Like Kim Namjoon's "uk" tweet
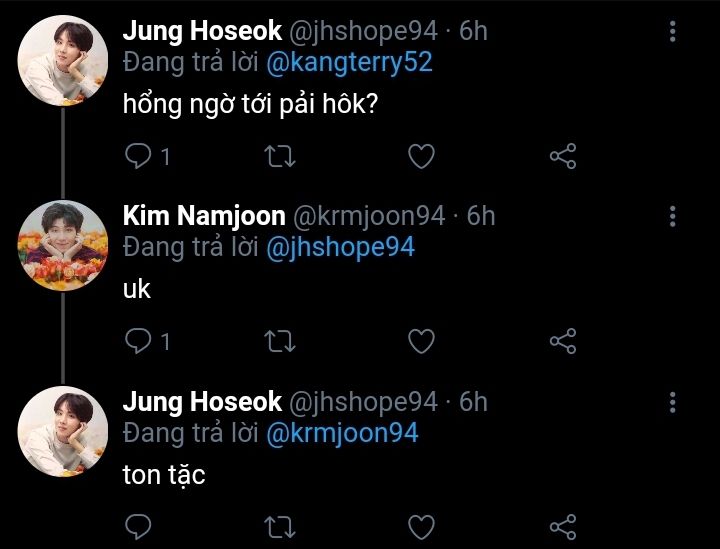This screenshot has height=549, width=720. tap(422, 341)
